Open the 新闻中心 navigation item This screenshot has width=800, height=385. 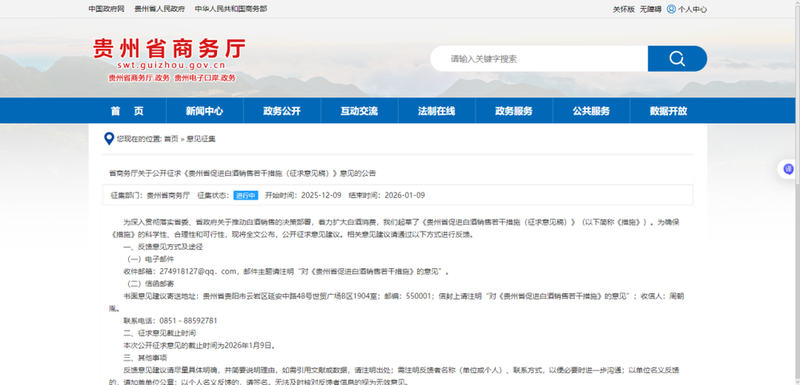205,111
